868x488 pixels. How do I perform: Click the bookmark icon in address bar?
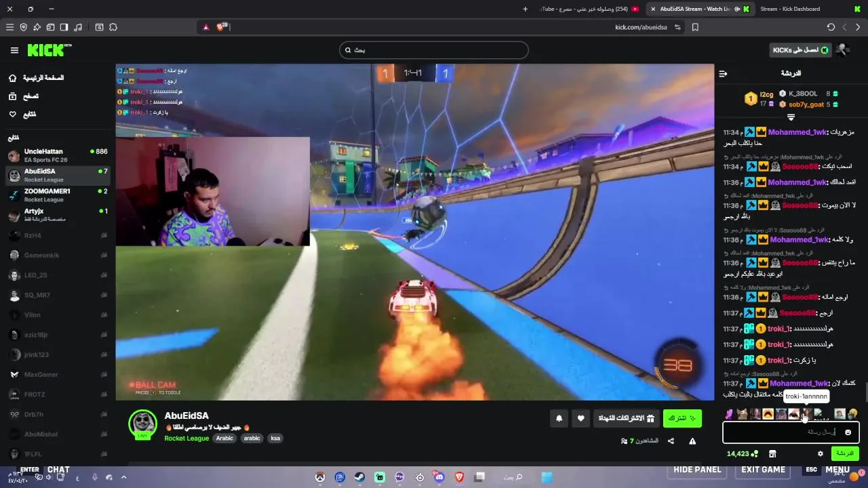(x=695, y=27)
